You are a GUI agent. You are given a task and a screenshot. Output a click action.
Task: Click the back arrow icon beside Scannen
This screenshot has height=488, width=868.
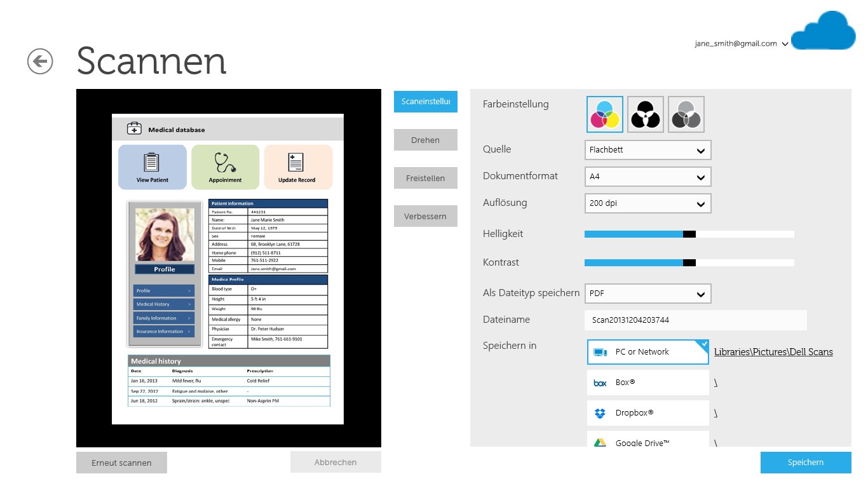[40, 62]
